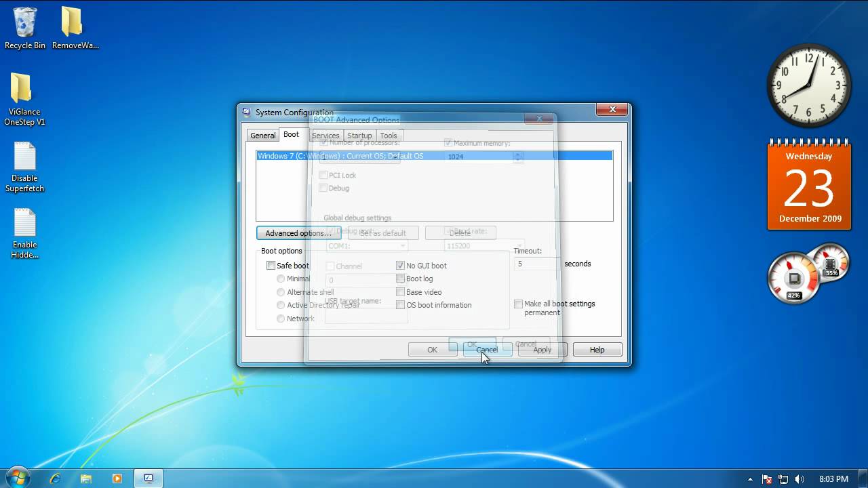Select the Boot tab

tap(291, 134)
